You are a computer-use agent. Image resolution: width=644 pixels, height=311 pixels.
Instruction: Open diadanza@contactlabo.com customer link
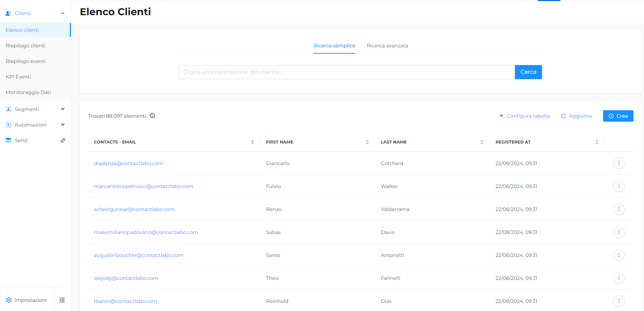(128, 163)
